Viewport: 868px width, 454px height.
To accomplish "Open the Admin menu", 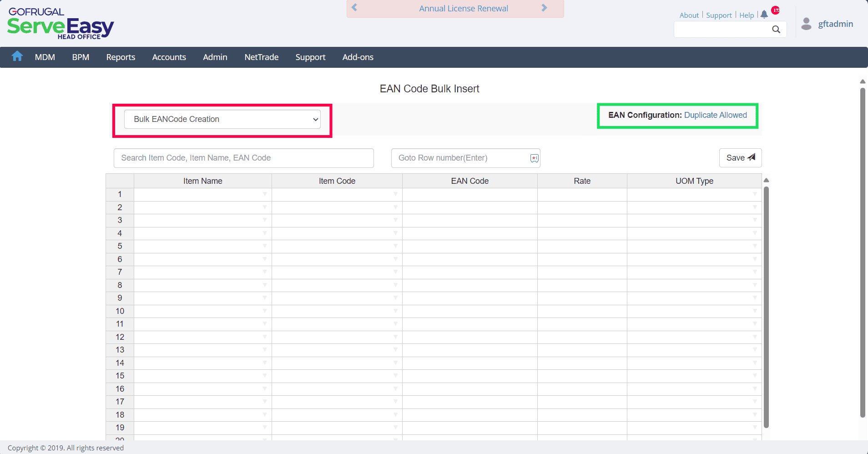I will (215, 57).
